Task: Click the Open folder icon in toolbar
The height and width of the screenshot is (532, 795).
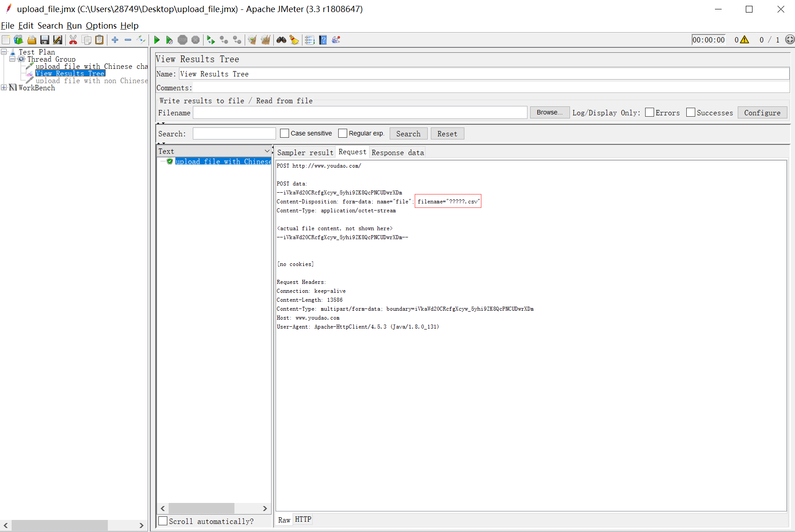Action: (31, 40)
